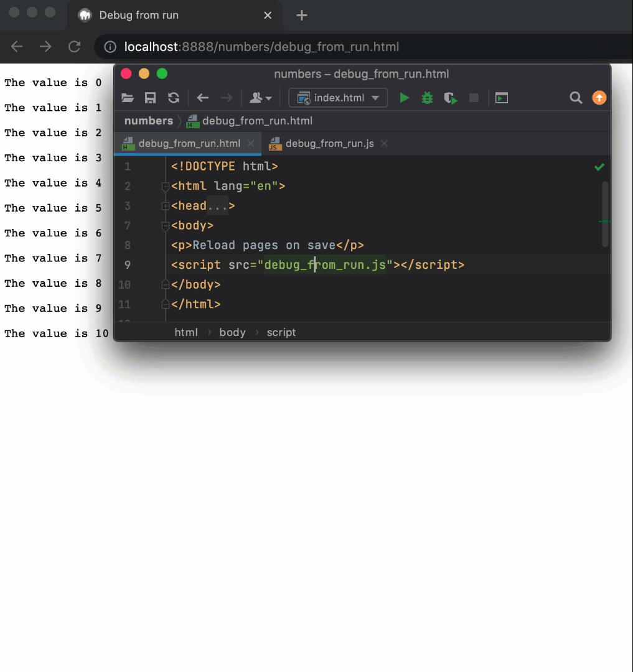Open the user profile dropdown in toolbar
This screenshot has height=672, width=633.
click(x=261, y=98)
